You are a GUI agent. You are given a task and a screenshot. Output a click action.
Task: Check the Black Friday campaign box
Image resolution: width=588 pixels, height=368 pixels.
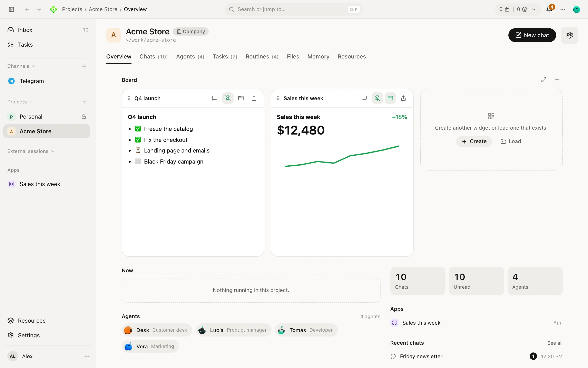138,161
